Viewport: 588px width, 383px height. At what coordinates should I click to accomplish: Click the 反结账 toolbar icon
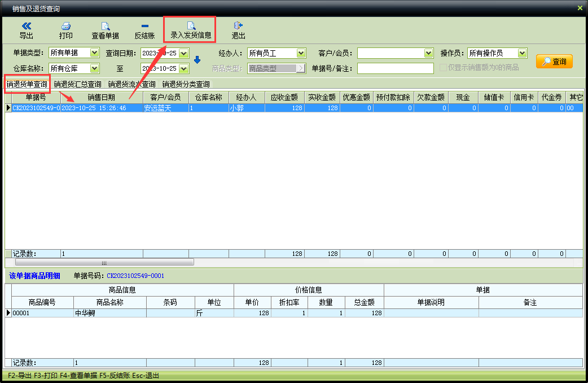pyautogui.click(x=144, y=26)
